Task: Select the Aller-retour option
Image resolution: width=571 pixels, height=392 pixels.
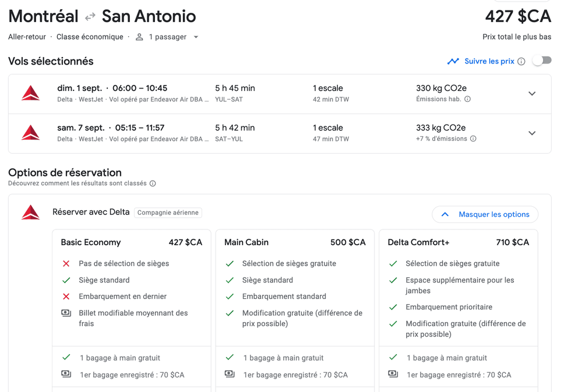Action: click(x=27, y=37)
